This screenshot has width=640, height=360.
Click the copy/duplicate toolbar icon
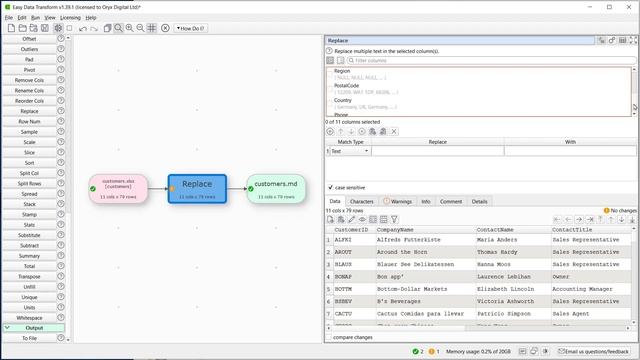pos(107,28)
